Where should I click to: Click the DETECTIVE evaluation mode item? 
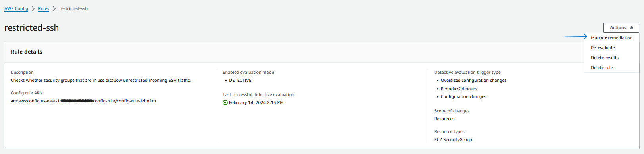(240, 80)
